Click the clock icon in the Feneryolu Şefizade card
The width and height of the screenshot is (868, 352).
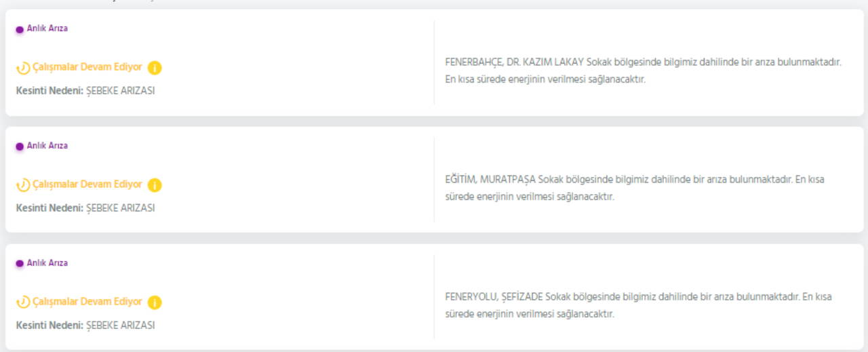[23, 302]
